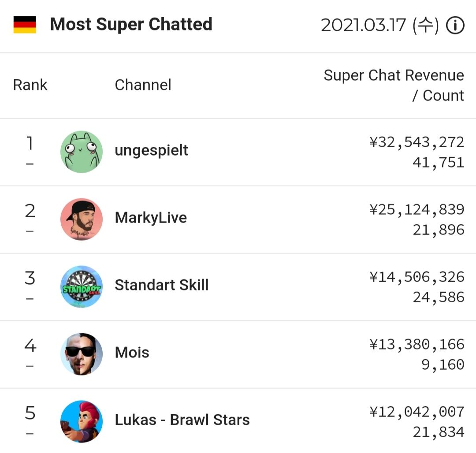Open Lukas - Brawl Stars avatar
Viewport: 476px width, 453px height.
coord(82,421)
